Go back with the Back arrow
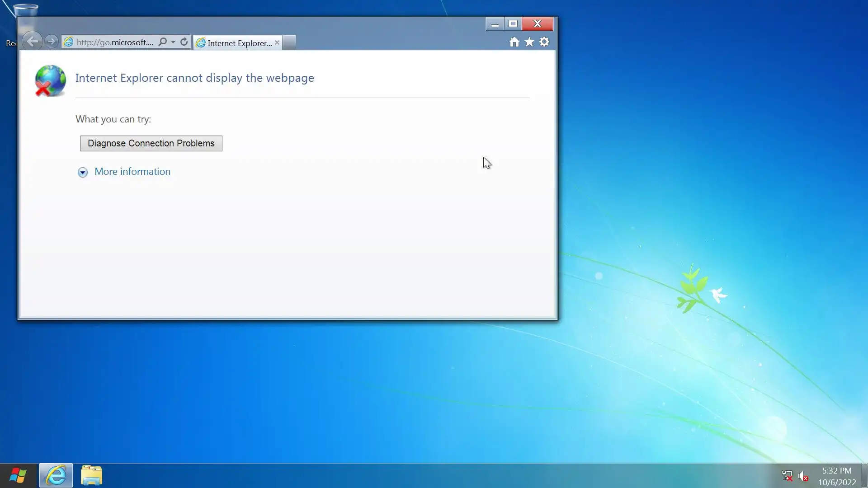Screen dimensions: 868x488 click(x=32, y=42)
